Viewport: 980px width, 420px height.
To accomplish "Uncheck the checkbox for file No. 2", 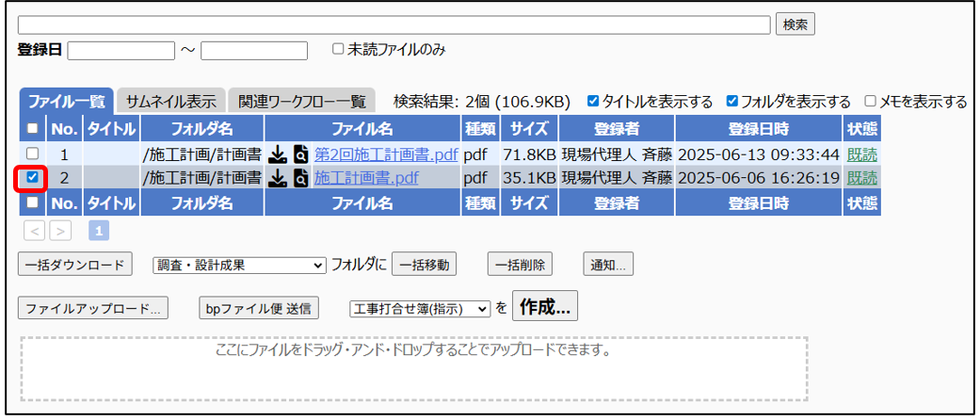I will [x=33, y=177].
